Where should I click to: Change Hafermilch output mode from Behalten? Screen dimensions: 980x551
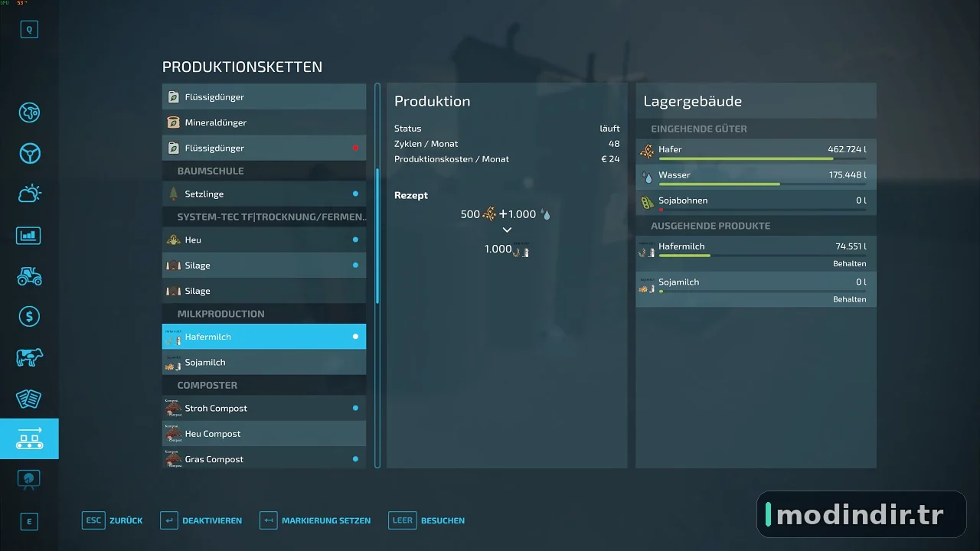[849, 263]
